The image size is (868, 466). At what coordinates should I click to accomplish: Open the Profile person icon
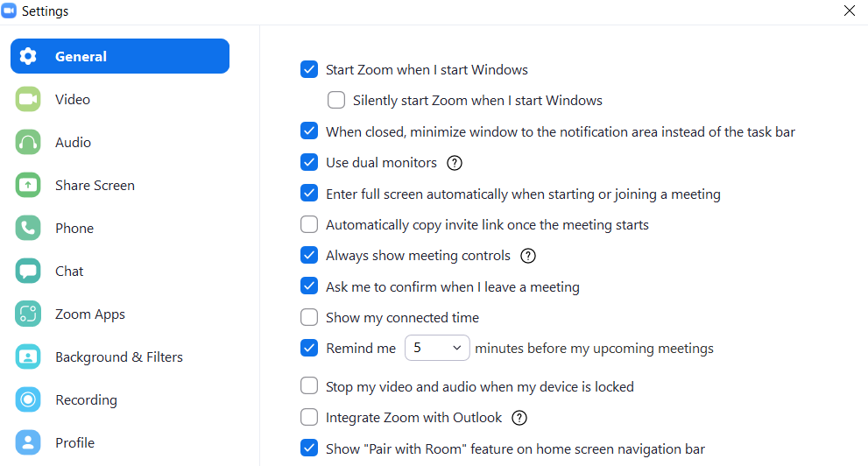[x=28, y=442]
